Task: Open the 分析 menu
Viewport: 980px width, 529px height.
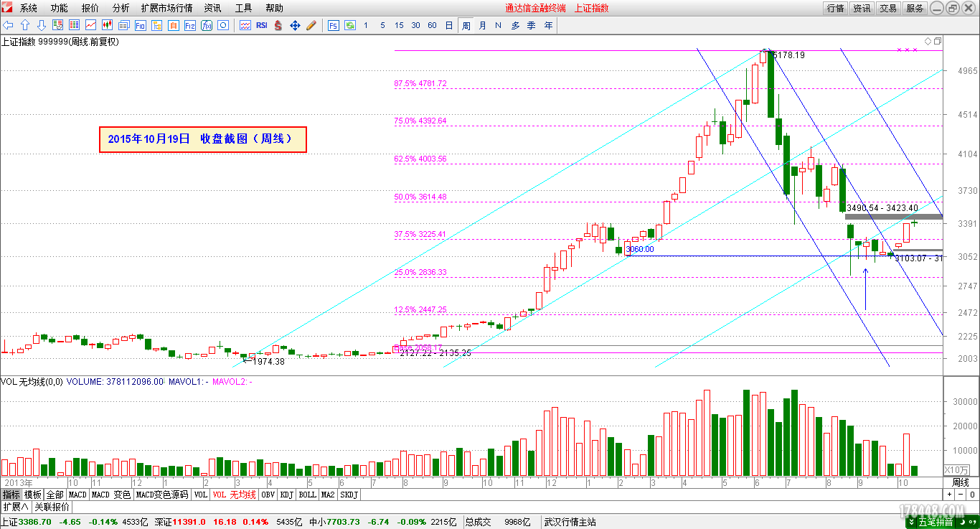Action: 121,8
